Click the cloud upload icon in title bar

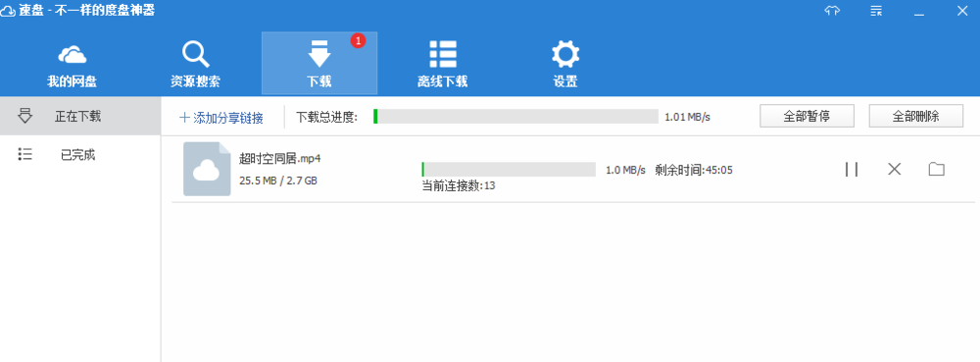pyautogui.click(x=832, y=11)
